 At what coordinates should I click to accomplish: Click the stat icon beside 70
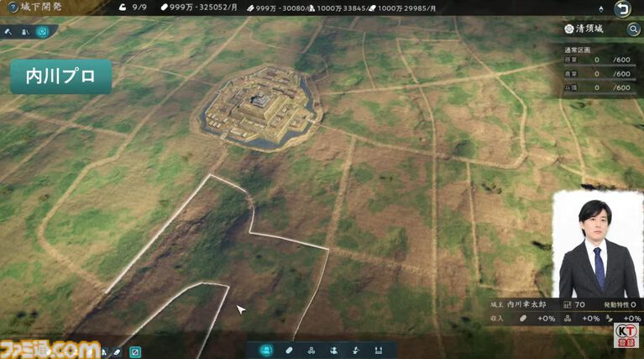pyautogui.click(x=568, y=304)
